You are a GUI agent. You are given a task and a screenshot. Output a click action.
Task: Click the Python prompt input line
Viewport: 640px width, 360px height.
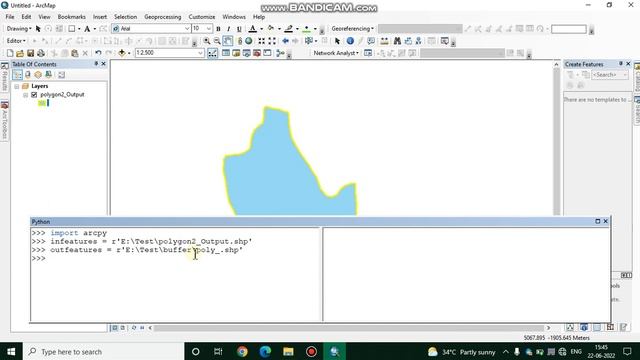(176, 259)
